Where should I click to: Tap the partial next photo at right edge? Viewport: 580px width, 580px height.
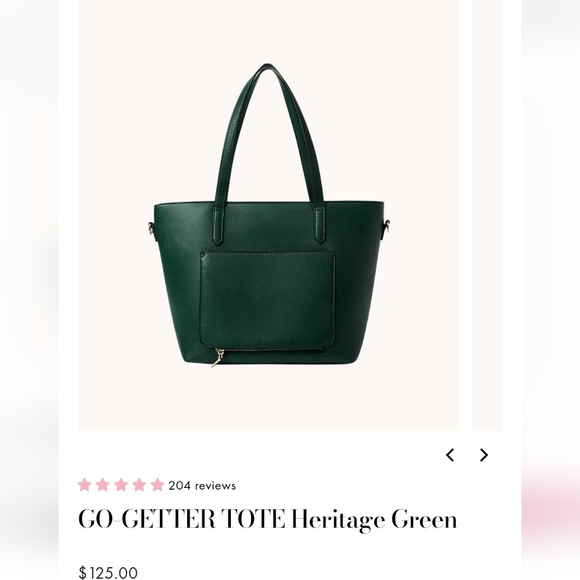pos(487,215)
